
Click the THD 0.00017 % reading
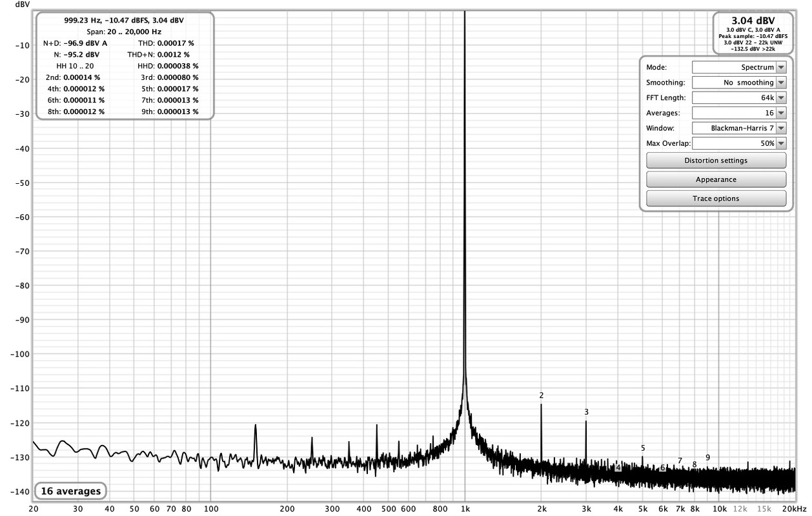166,43
